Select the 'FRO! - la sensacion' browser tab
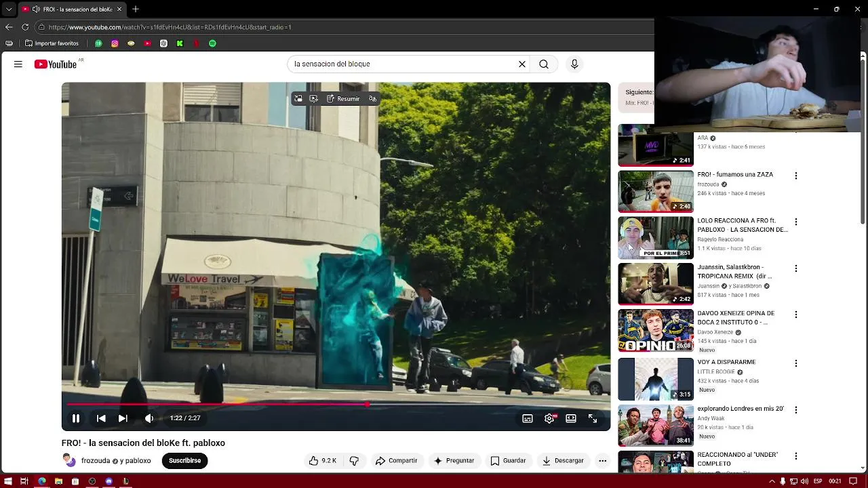Viewport: 868px width, 488px height. tap(73, 9)
